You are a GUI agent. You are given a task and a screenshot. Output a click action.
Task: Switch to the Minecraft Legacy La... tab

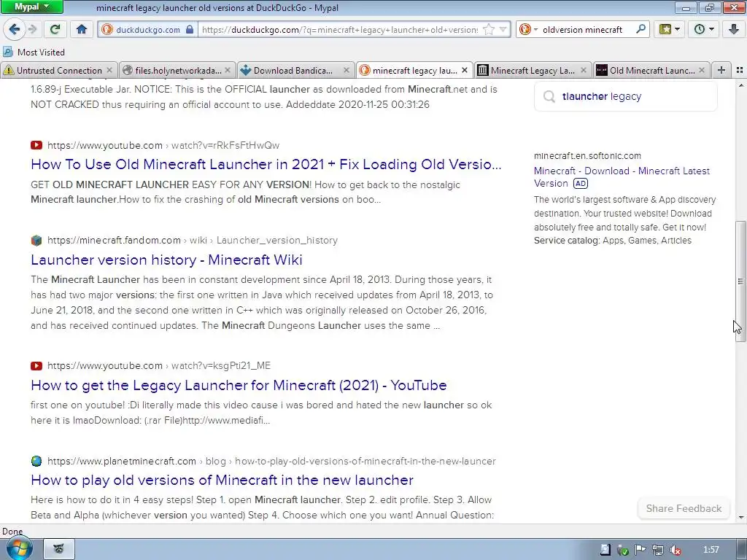[532, 71]
